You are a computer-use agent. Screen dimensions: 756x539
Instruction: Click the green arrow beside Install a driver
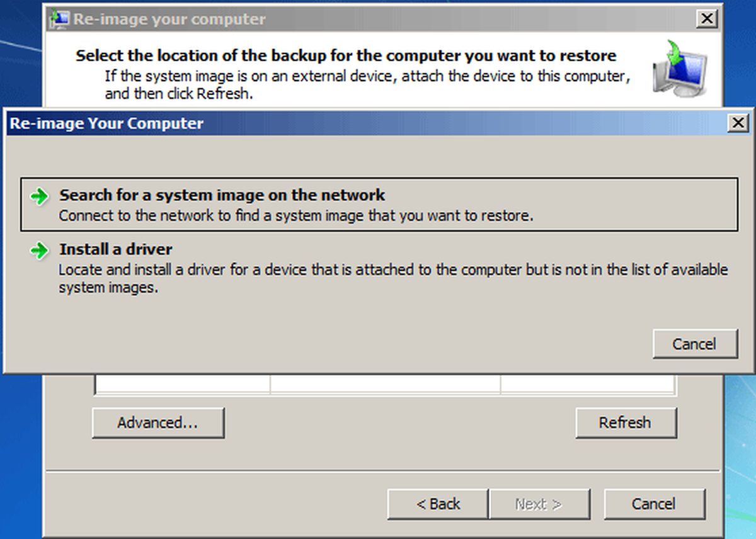coord(39,251)
